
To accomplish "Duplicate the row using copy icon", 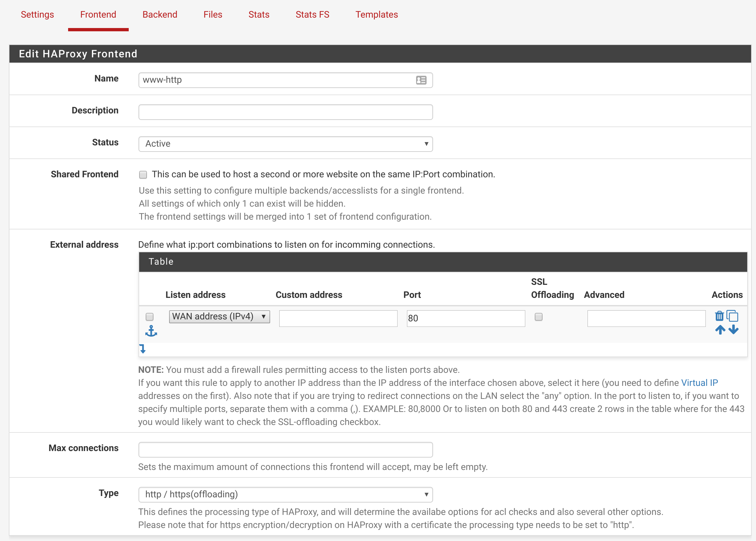I will pyautogui.click(x=732, y=316).
